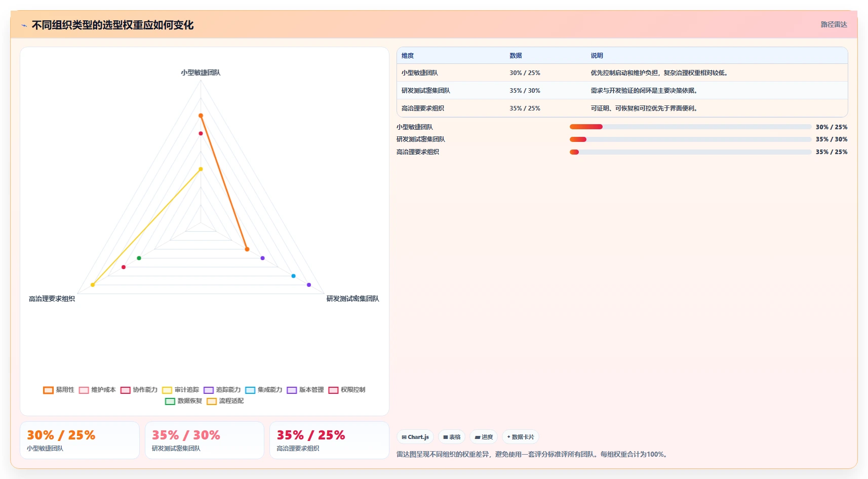Viewport: 868px width, 479px height.
Task: Click the 小型敏捷团队 progress bar
Action: (690, 127)
